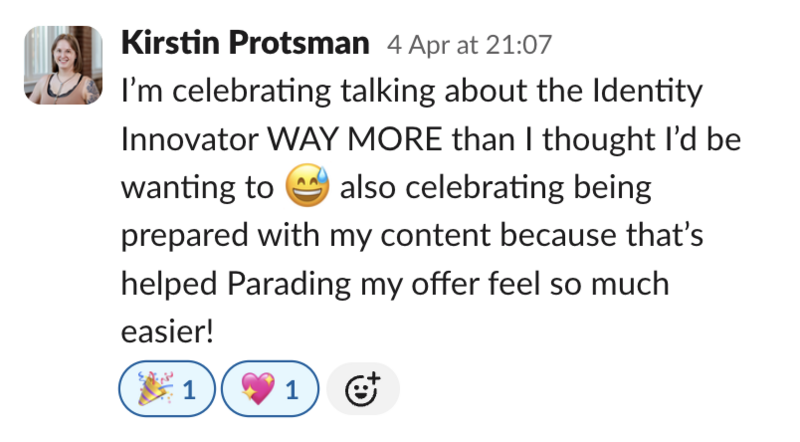Click the count beside the party popper
This screenshot has height=442, width=800.
(189, 390)
